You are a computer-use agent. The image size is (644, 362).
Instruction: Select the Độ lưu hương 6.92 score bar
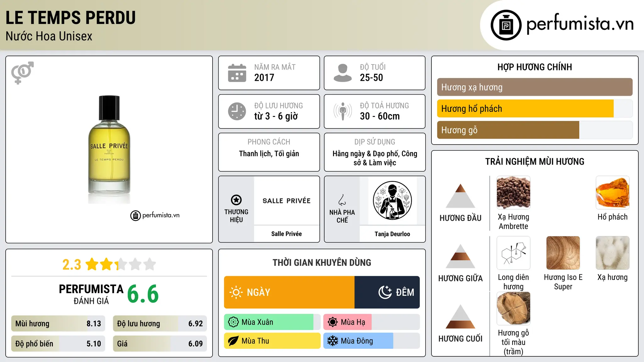point(160,324)
